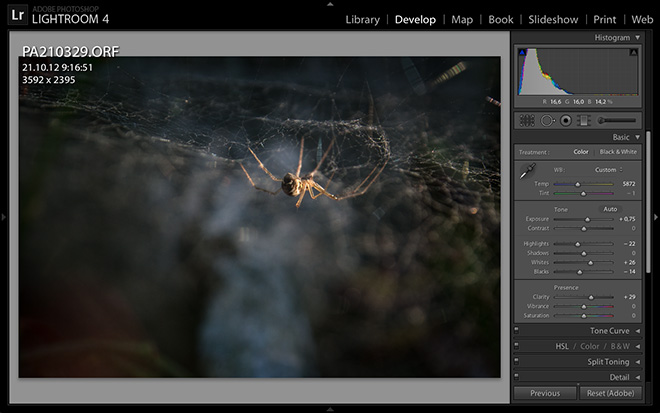
Task: Set Treatment to Black & White
Action: tap(620, 152)
